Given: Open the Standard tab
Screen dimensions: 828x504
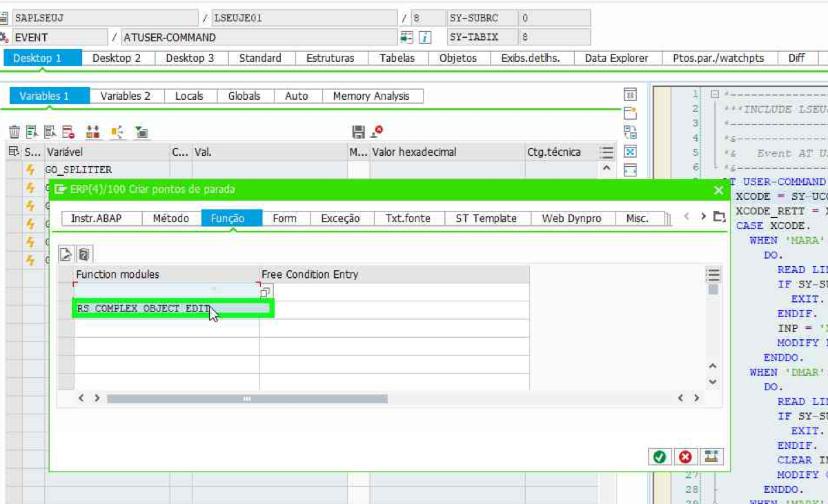Looking at the screenshot, I should click(x=260, y=58).
